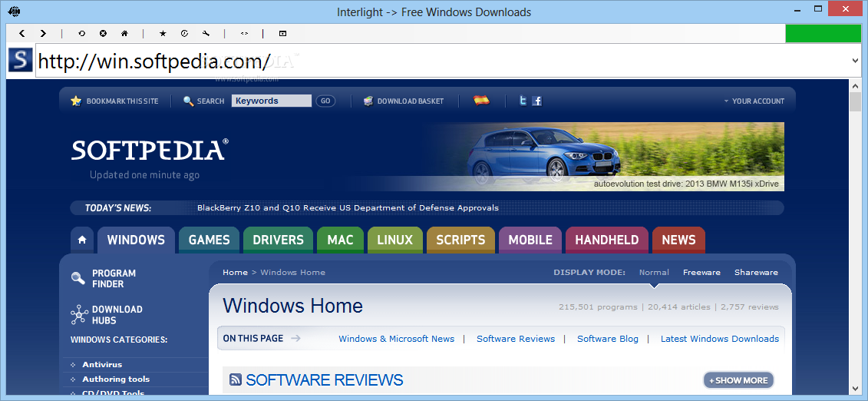Click the Softpedia logo
Screen dimensions: 868x401
[x=150, y=150]
